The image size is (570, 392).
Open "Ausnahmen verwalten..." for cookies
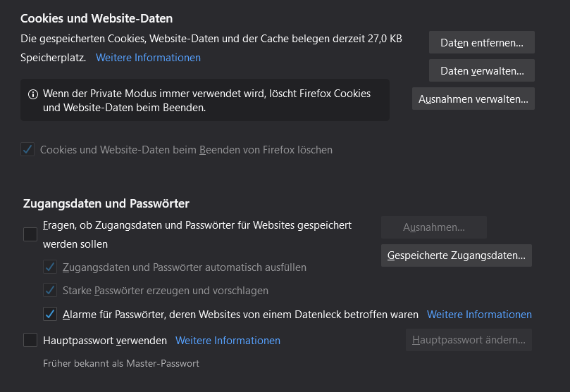click(x=473, y=99)
